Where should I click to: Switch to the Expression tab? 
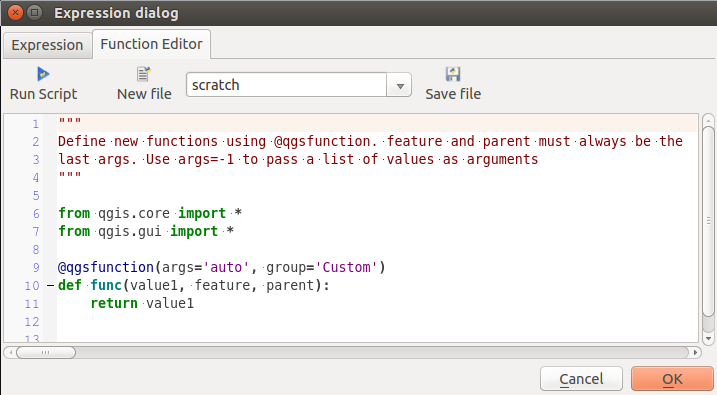[x=47, y=45]
